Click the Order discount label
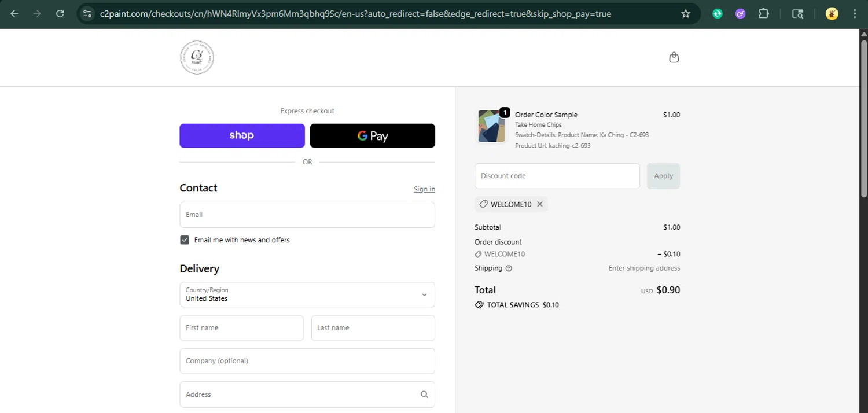 pyautogui.click(x=498, y=242)
